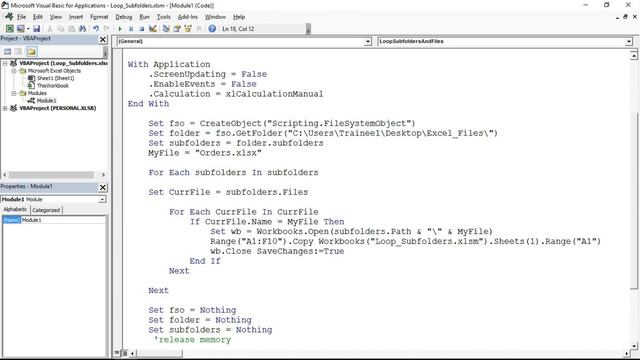Open the Run menu
The width and height of the screenshot is (640, 360).
pyautogui.click(x=144, y=17)
